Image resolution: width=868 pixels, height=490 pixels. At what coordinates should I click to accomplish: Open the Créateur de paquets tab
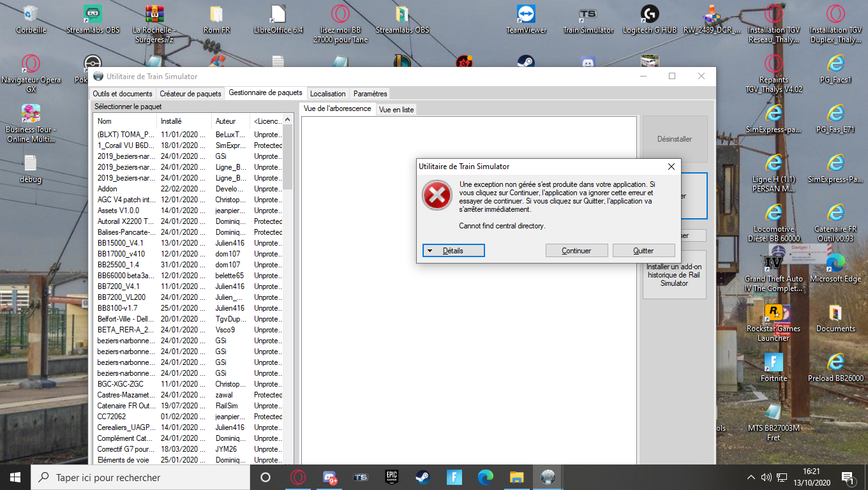pyautogui.click(x=190, y=94)
